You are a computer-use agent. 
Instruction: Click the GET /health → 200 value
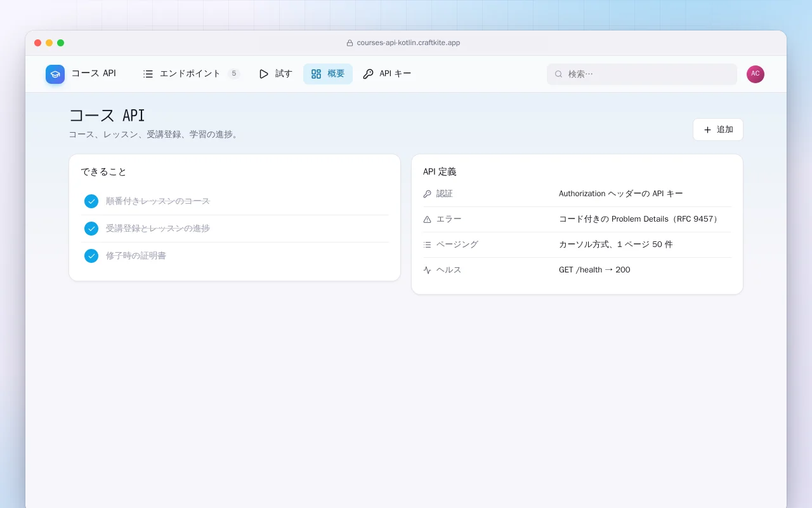tap(594, 270)
